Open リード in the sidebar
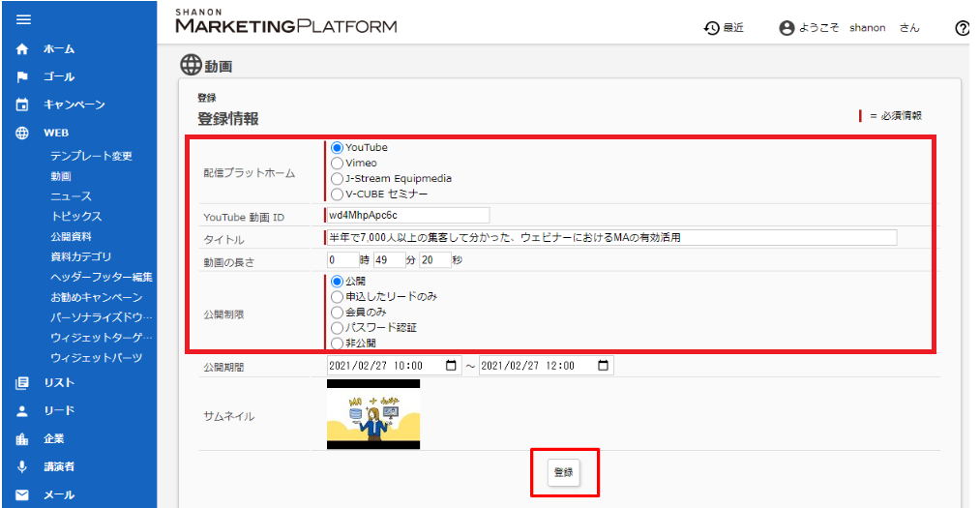980x508 pixels. pyautogui.click(x=59, y=410)
